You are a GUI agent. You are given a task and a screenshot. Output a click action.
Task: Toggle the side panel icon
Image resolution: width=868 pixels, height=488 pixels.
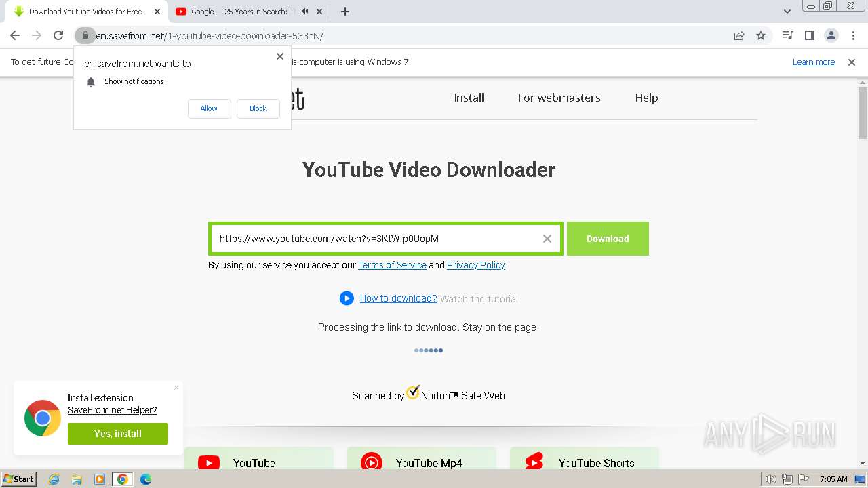809,35
